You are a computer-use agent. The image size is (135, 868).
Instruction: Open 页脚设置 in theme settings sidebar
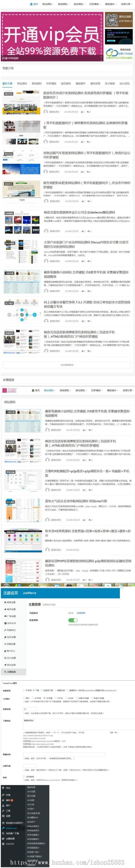tap(10, 644)
